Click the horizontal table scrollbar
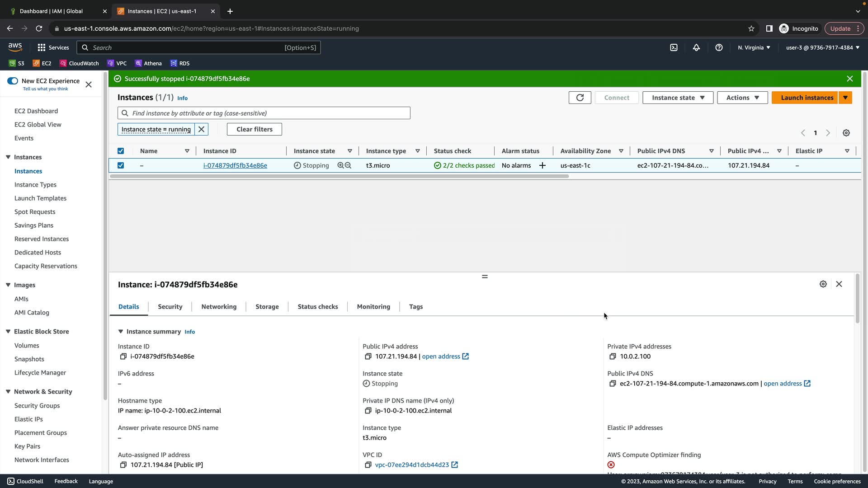The height and width of the screenshot is (488, 868). 339,176
